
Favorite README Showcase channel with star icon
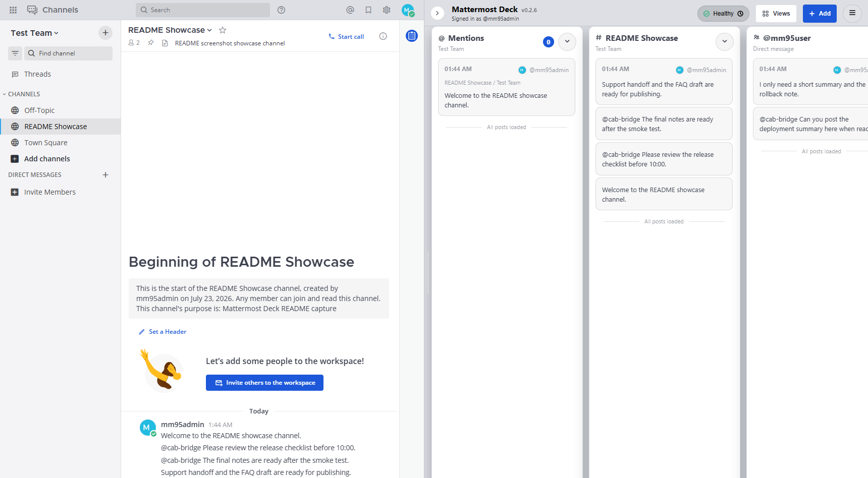223,30
